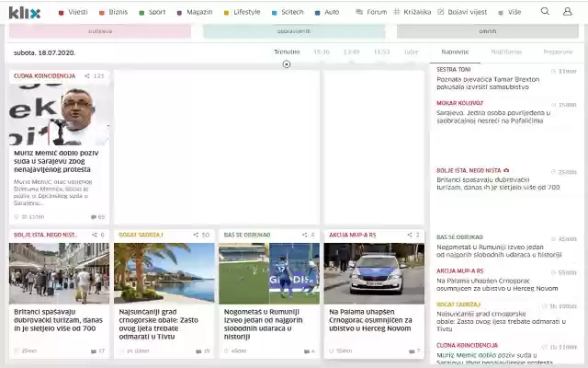The image size is (588, 368).
Task: Open Muriz Memić article thumbnail
Action: (x=59, y=114)
